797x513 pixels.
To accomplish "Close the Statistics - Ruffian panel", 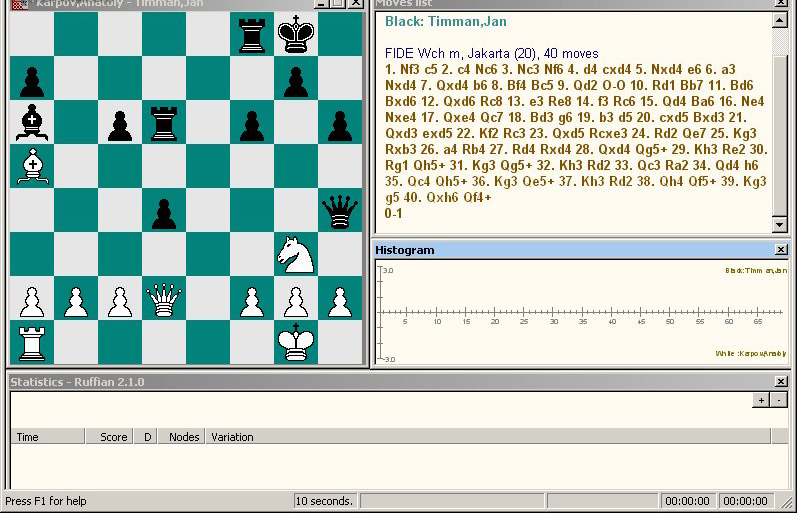I will (x=780, y=382).
